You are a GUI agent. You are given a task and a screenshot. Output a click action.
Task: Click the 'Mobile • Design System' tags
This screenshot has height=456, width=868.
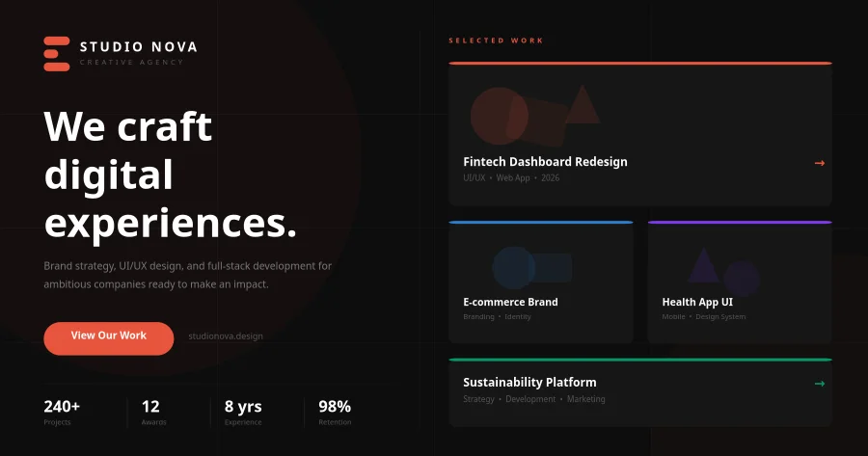[x=704, y=316]
